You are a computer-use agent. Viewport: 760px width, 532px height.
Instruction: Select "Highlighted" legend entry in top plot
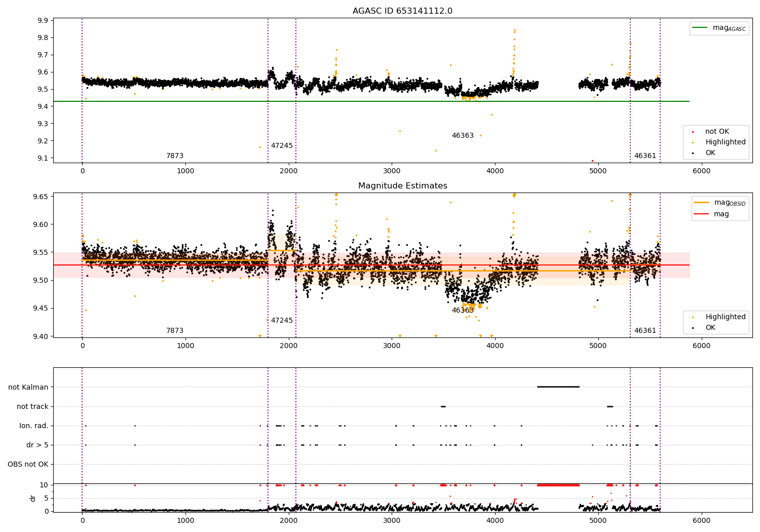pyautogui.click(x=726, y=142)
